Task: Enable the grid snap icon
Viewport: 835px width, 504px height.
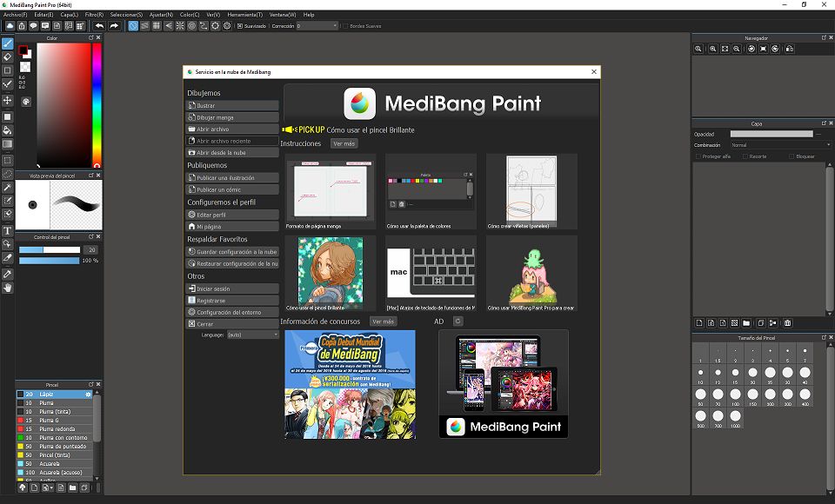Action: 157,25
